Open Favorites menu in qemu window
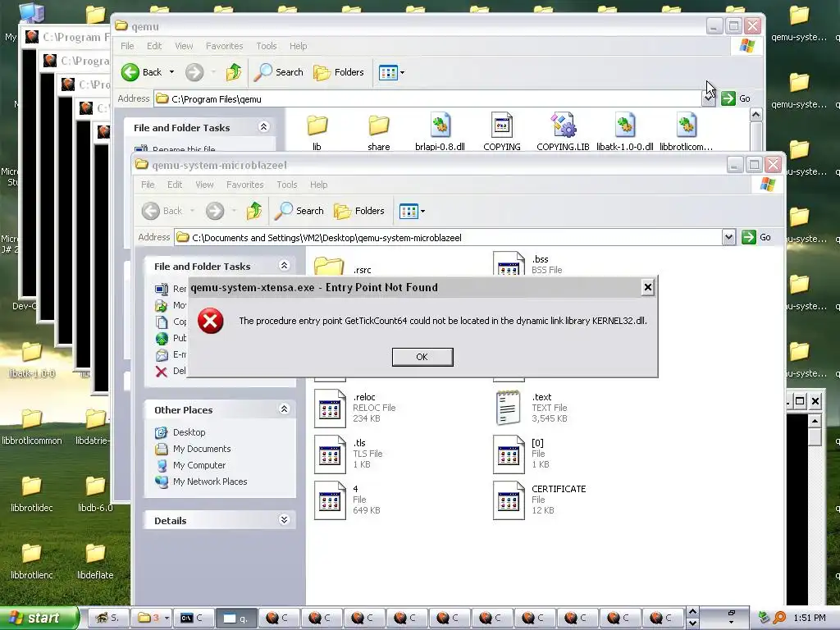Screen dimensions: 840x630 225,46
